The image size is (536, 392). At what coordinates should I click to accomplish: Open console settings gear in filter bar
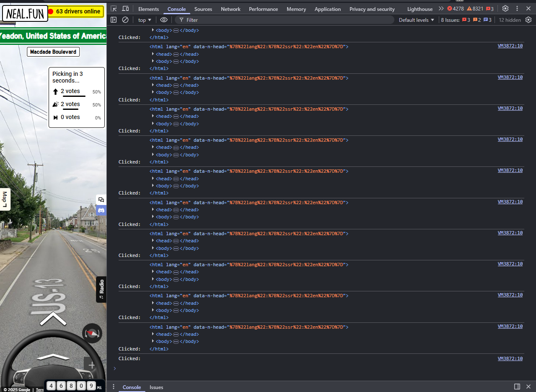coord(528,20)
